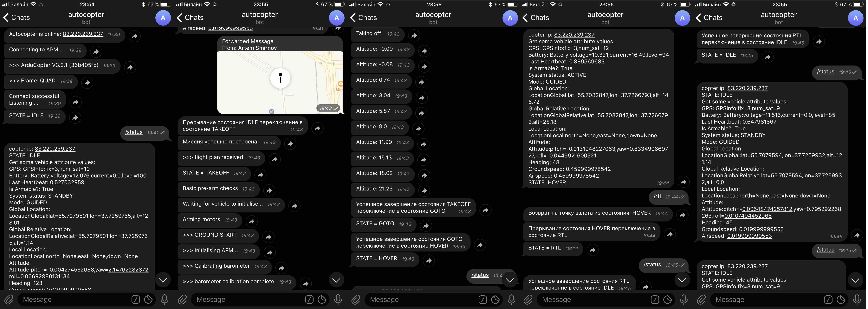Open the slash commands icon in fifth screen
This screenshot has width=868, height=309.
pyautogui.click(x=828, y=300)
